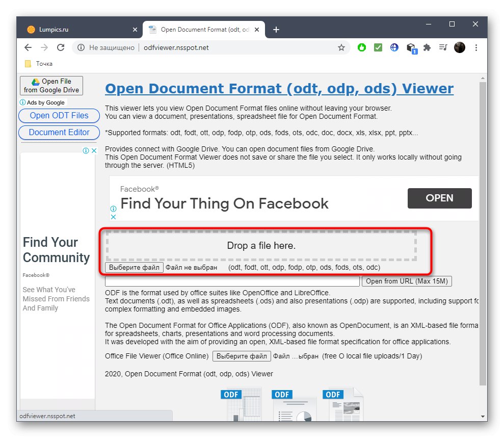Click 'Find Your Thing On Facebook' ad text

point(224,203)
